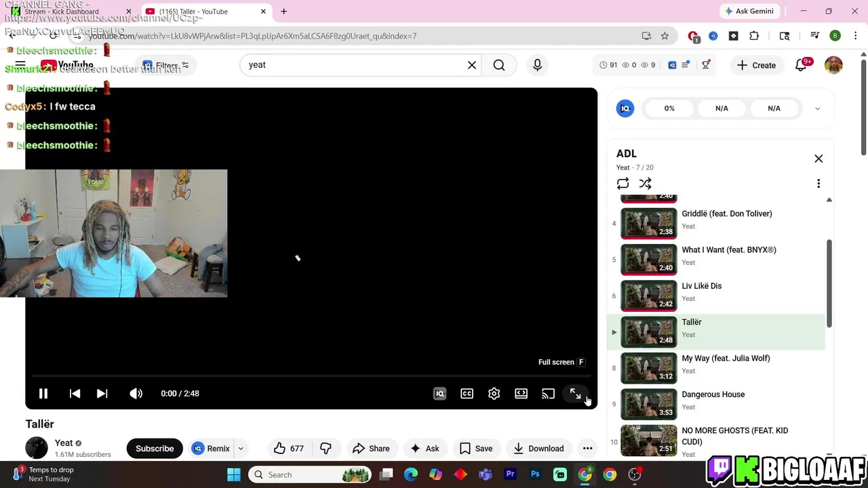Click Ask Gemini button
The height and width of the screenshot is (488, 868).
(749, 12)
